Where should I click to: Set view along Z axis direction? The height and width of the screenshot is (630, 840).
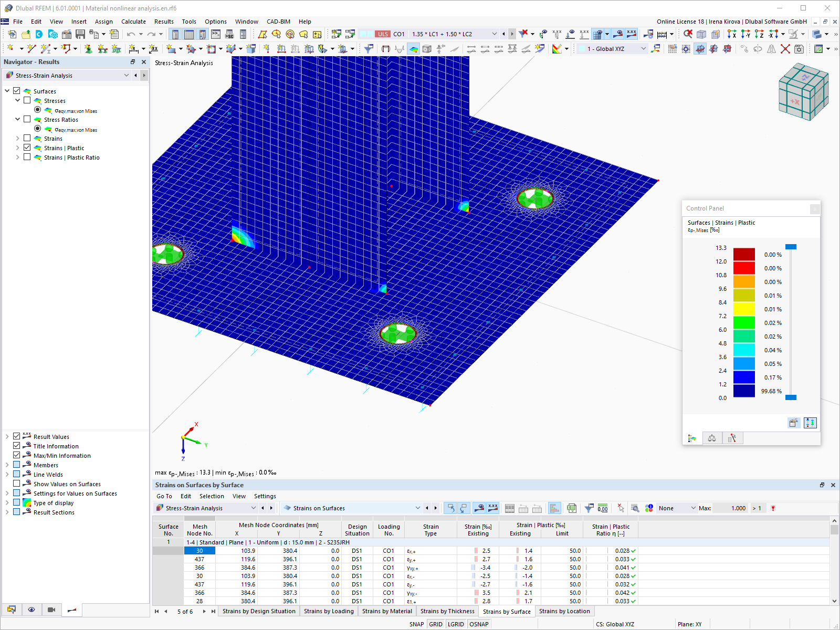[x=759, y=34]
